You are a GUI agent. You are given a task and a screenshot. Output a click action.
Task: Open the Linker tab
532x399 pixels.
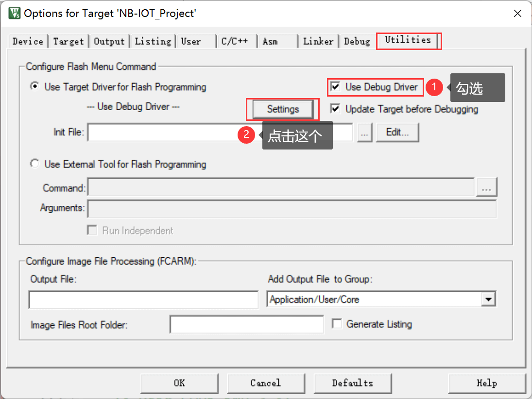point(318,41)
